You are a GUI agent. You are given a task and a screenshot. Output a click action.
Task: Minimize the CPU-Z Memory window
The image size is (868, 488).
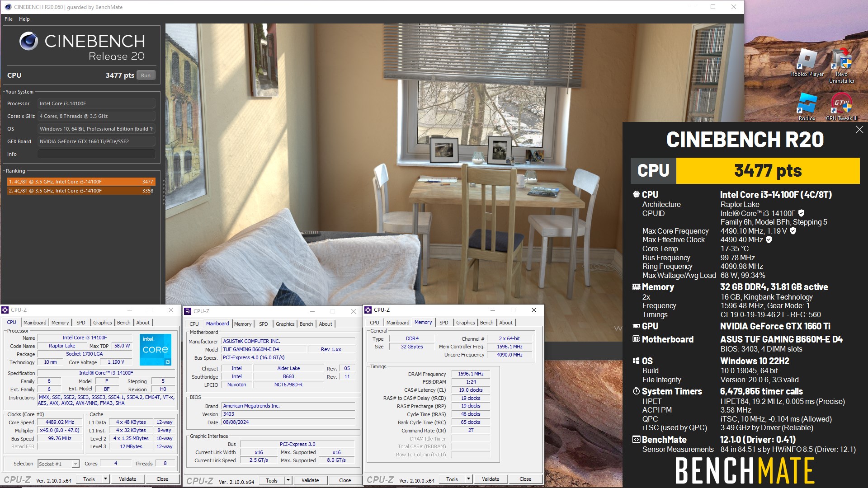[x=493, y=310]
